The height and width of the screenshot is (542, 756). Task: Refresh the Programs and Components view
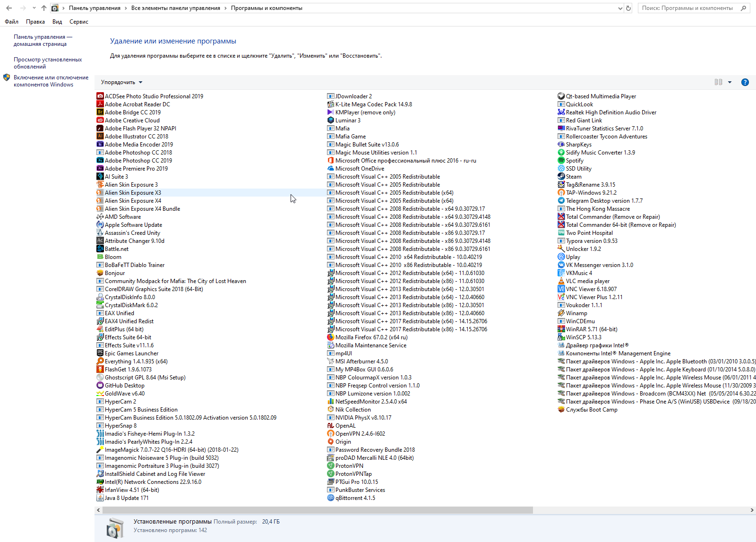tap(628, 8)
